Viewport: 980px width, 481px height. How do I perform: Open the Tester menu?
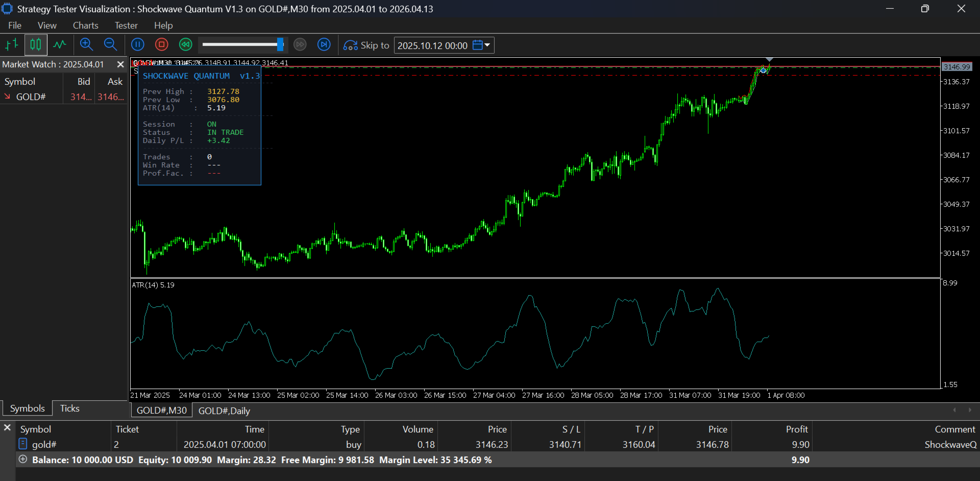[x=126, y=26]
